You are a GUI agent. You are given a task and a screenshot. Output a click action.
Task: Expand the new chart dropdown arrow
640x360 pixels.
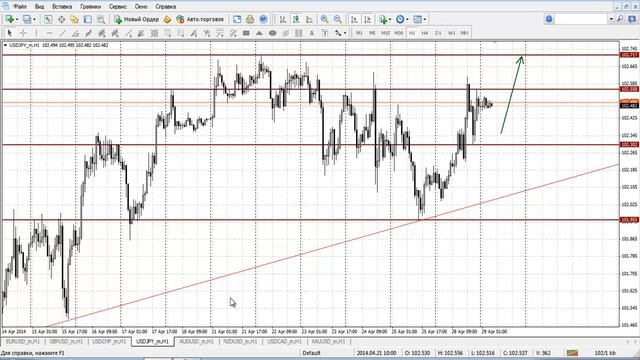coord(17,19)
